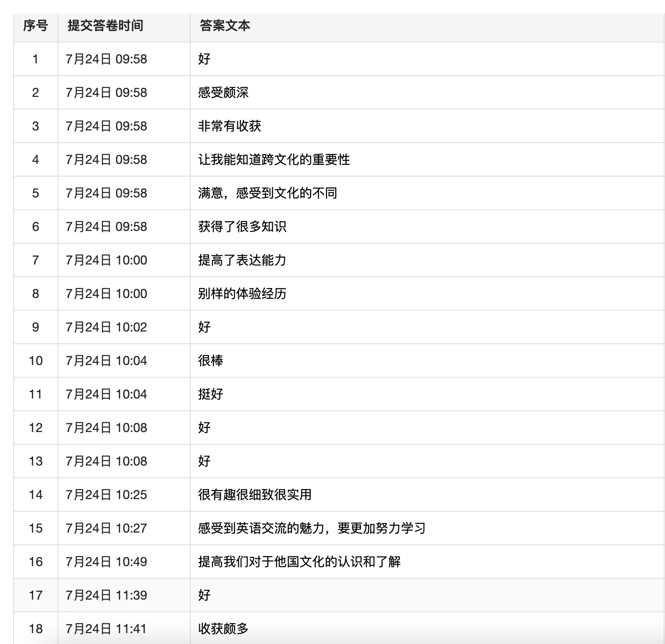Select the answer 收获颇多 in row 18
665x644 pixels.
pyautogui.click(x=223, y=629)
